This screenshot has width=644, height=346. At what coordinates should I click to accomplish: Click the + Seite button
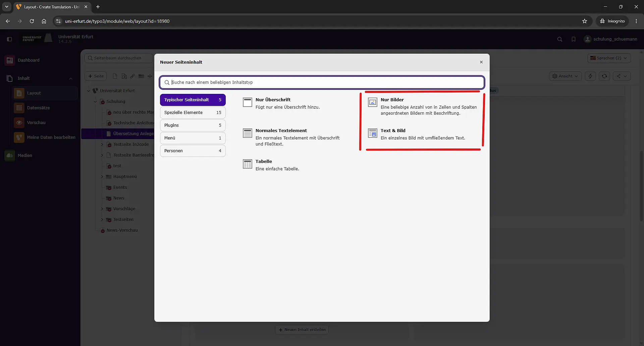tap(96, 76)
